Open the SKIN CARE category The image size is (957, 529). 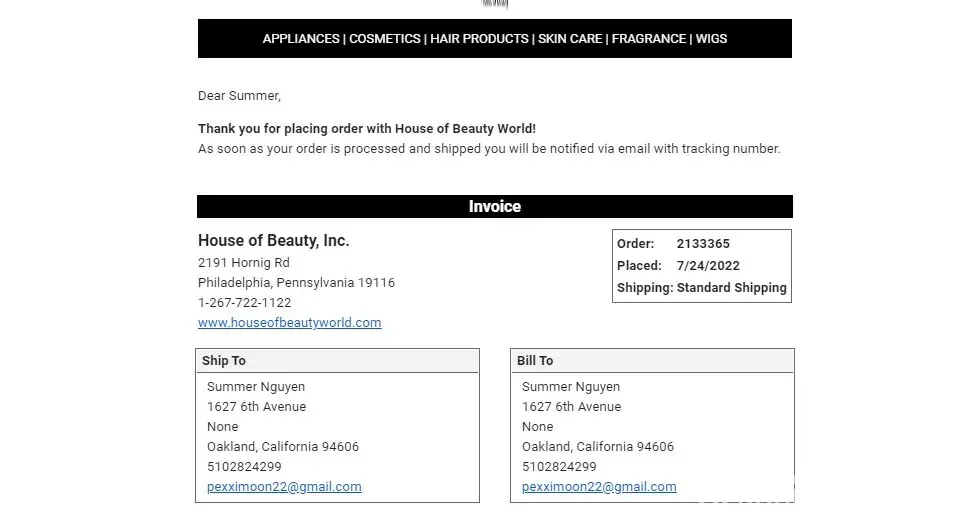pyautogui.click(x=570, y=39)
